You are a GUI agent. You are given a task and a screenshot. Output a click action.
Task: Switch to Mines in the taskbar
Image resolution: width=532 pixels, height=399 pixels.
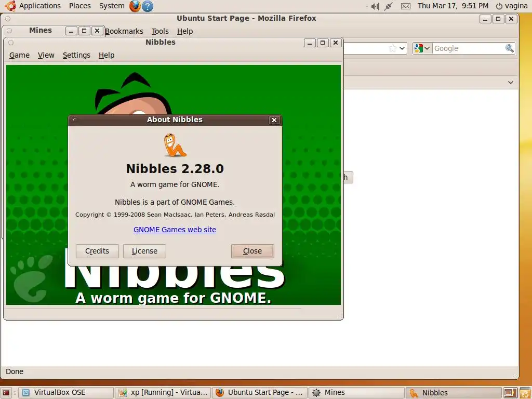click(356, 393)
